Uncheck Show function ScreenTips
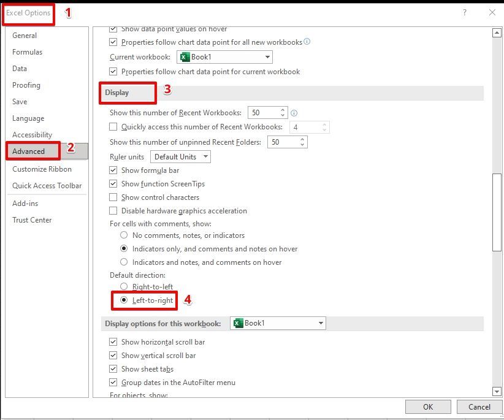Viewport: 504px width, 420px height. point(113,184)
